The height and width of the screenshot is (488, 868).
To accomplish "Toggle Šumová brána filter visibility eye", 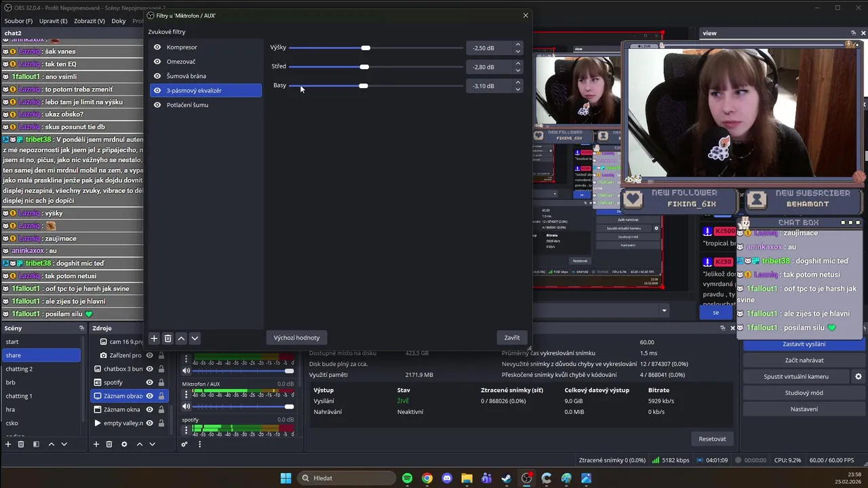I will [157, 76].
